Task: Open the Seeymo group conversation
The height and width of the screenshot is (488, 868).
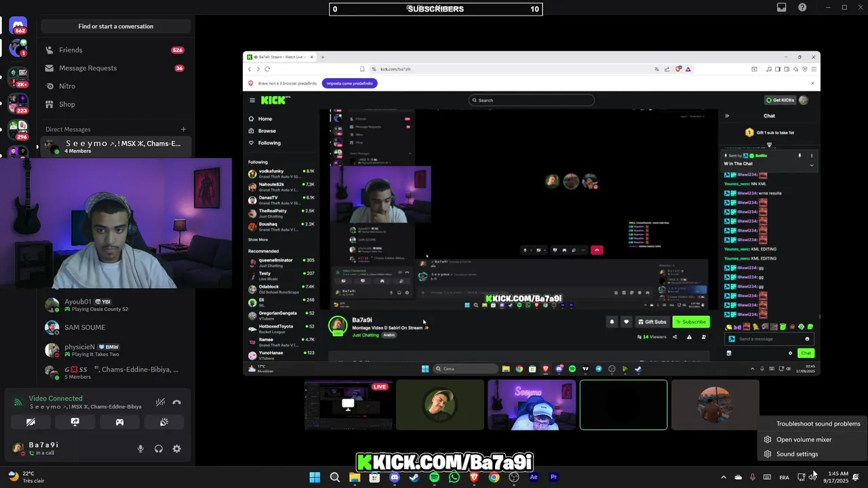Action: (115, 146)
